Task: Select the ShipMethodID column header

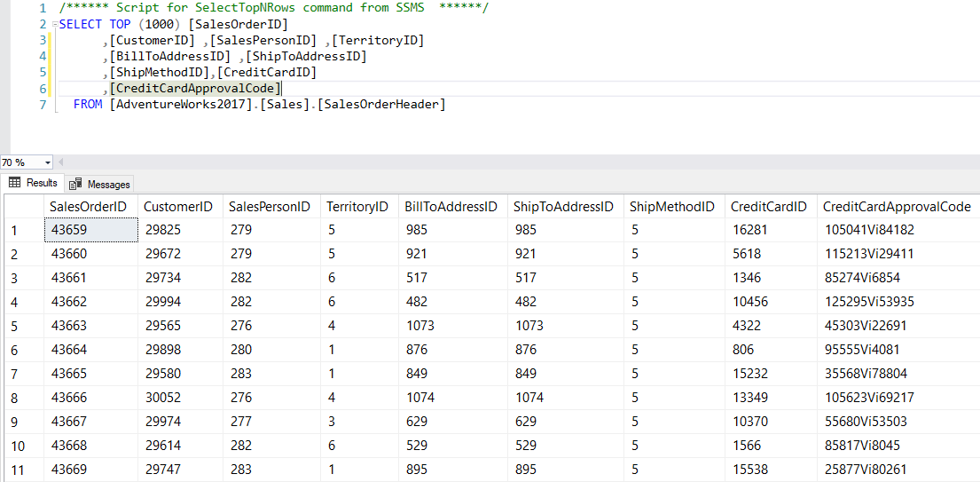Action: point(671,207)
